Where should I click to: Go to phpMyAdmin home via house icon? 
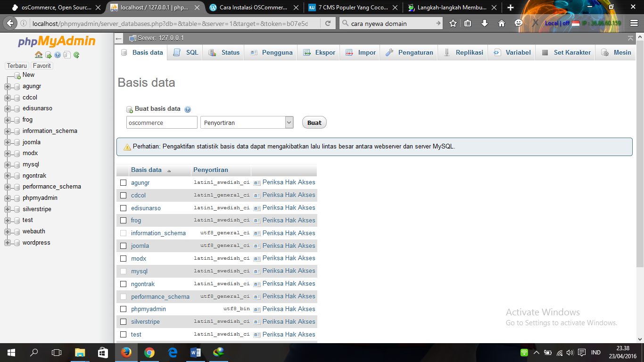[x=39, y=55]
